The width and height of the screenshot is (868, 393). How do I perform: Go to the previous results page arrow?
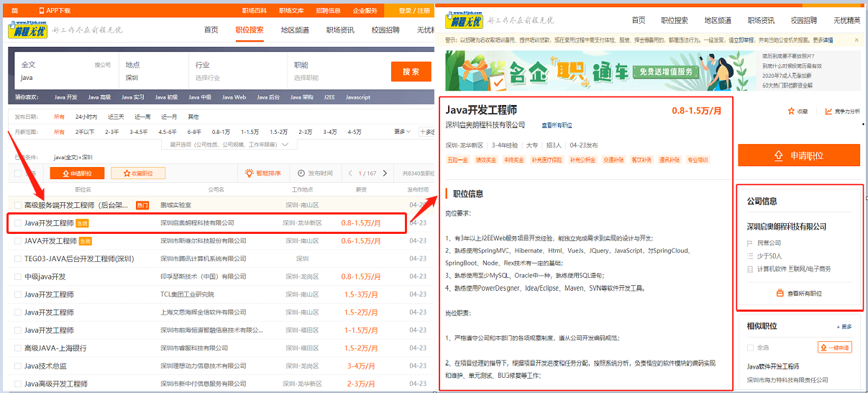[350, 173]
